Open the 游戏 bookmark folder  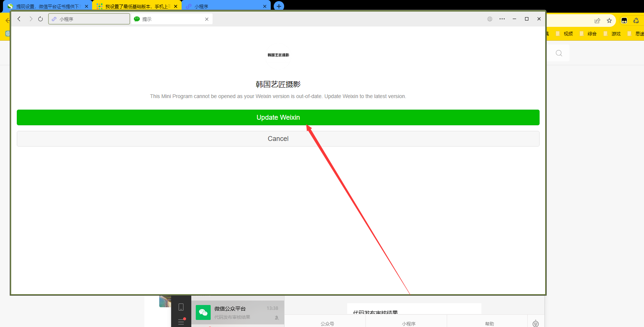612,34
